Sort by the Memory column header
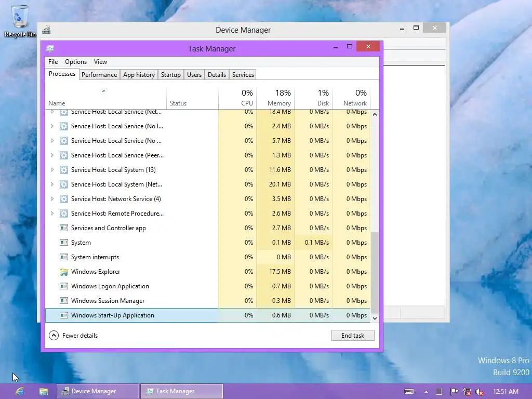 pos(275,98)
